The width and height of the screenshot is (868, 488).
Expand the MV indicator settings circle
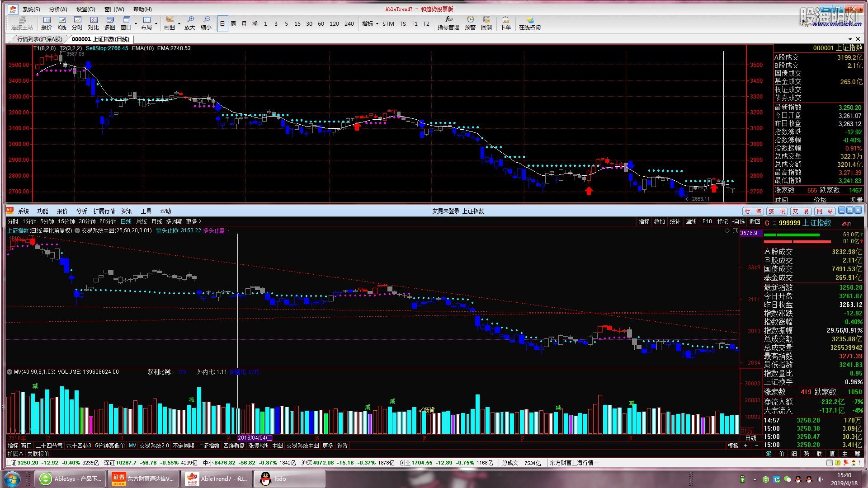tap(9, 372)
